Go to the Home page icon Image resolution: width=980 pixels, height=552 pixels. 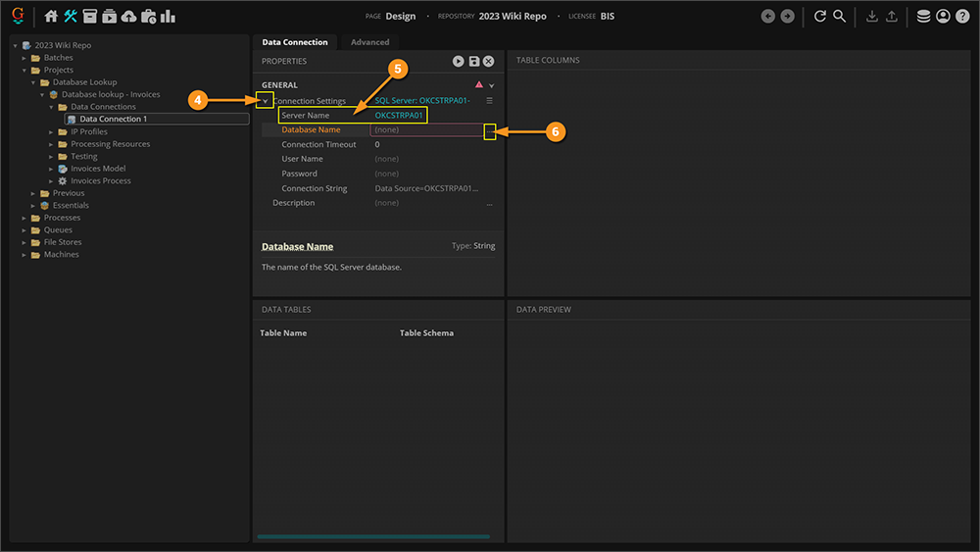(51, 17)
